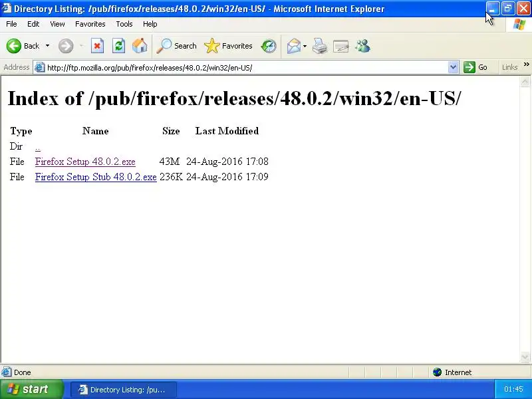Minimize the Internet Explorer window

pyautogui.click(x=492, y=8)
